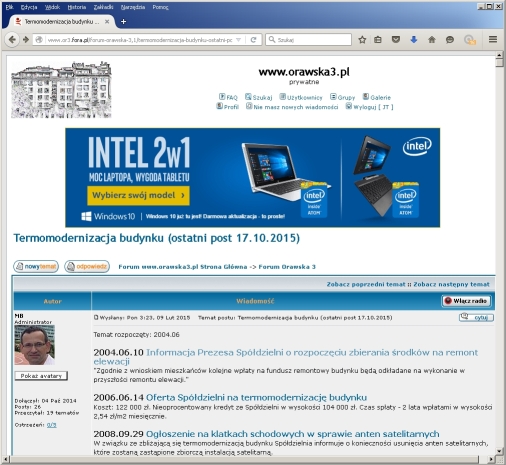
Task: Go to the home page icon
Action: tap(432, 40)
